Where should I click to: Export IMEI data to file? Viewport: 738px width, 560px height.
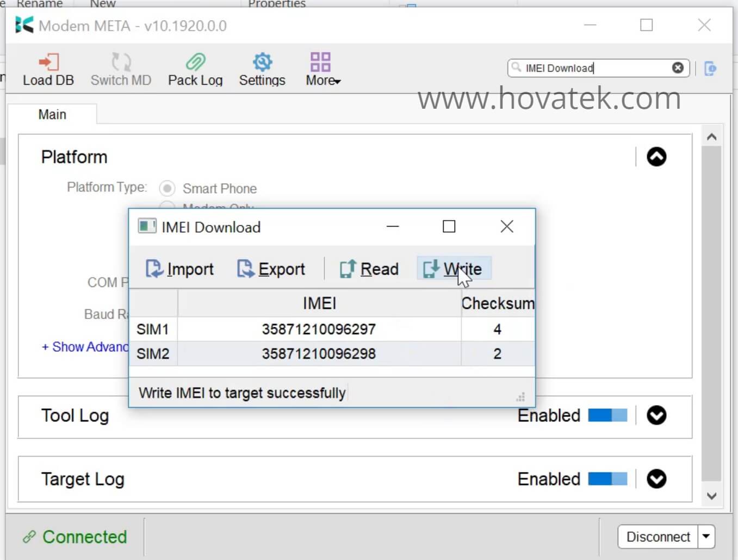pos(271,269)
